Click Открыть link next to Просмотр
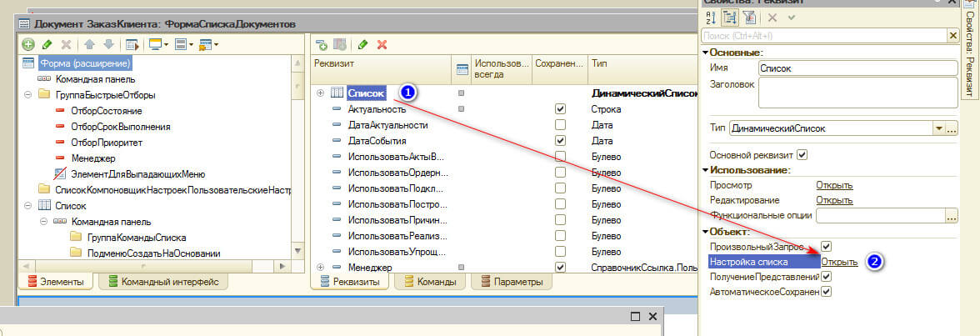This screenshot has width=980, height=336. pos(834,185)
